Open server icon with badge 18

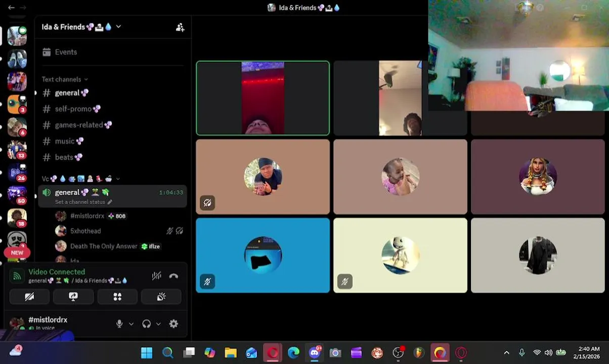17,218
